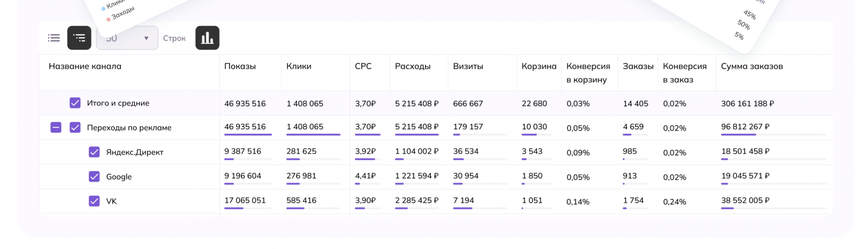This screenshot has width=868, height=249.
Task: Click the VK impressions progress bar
Action: point(248,208)
